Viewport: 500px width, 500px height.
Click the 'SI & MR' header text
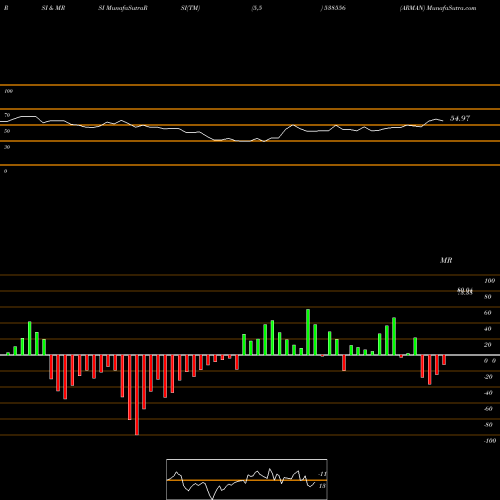53,8
